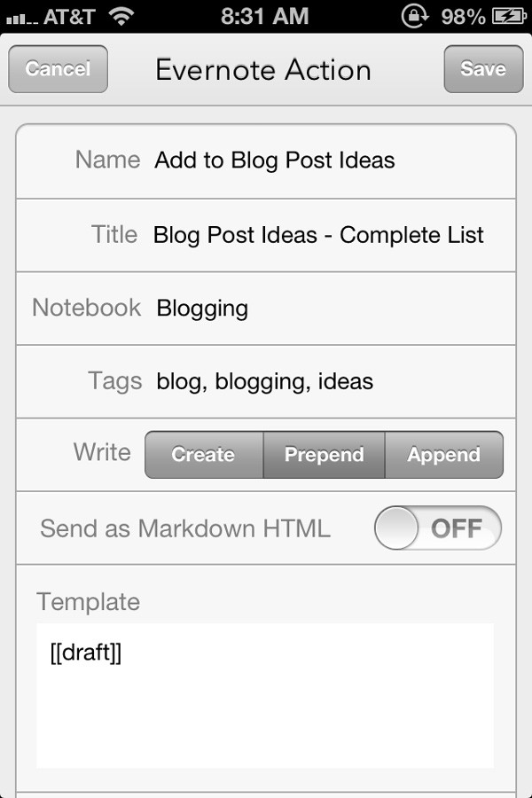Tap the Title field value
Image resolution: width=532 pixels, height=798 pixels.
coord(318,235)
